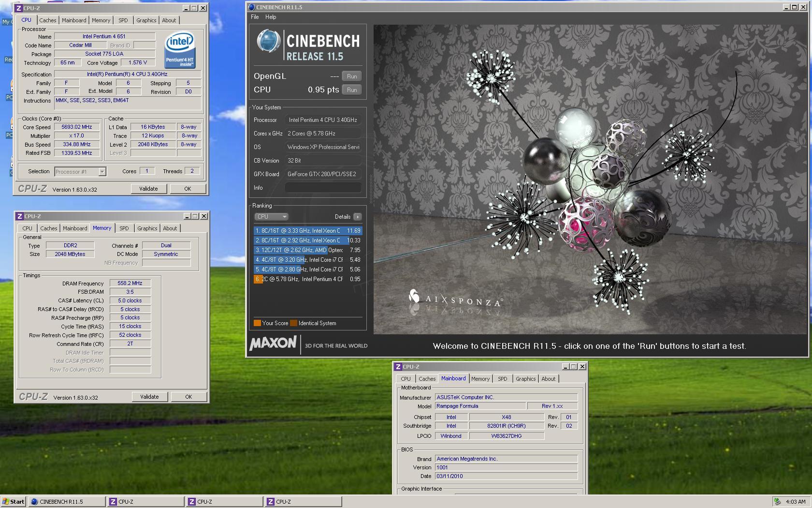Click Validate in the Memory CPU-Z window
Viewport: 812px width, 508px height.
150,397
